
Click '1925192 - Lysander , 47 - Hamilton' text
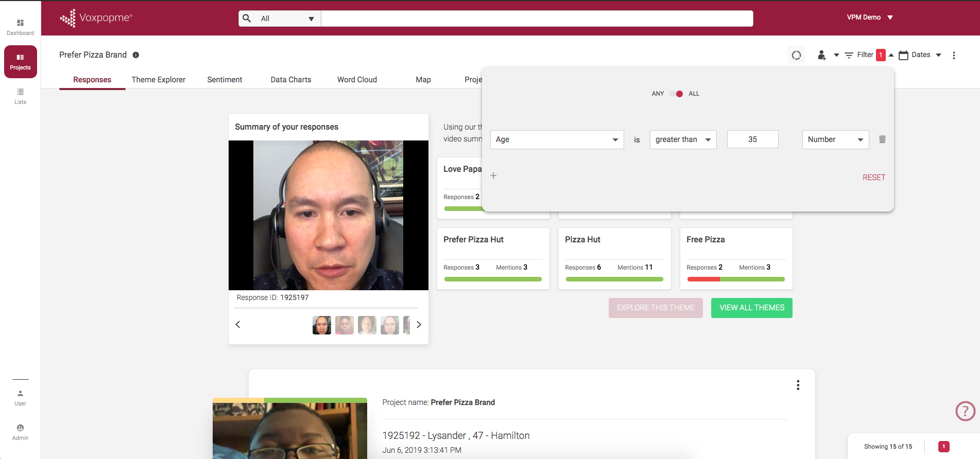click(x=456, y=436)
